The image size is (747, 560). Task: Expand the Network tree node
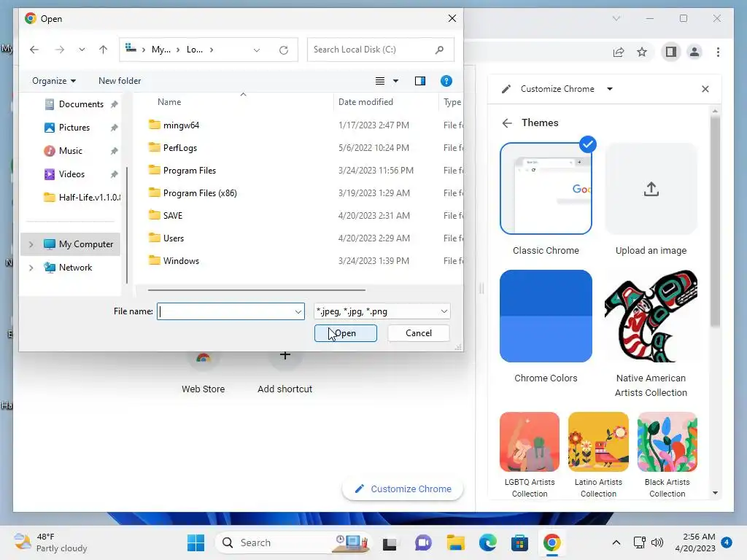click(31, 268)
